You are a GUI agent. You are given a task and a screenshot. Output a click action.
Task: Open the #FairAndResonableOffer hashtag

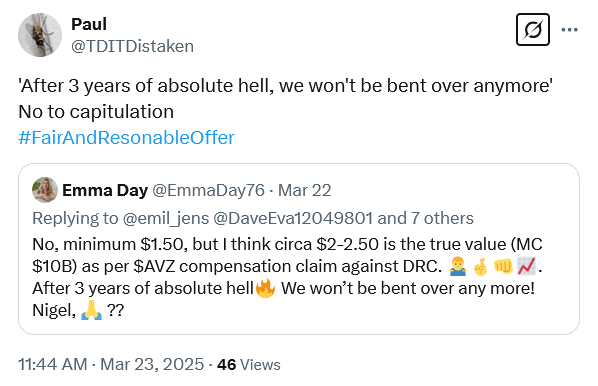[126, 137]
